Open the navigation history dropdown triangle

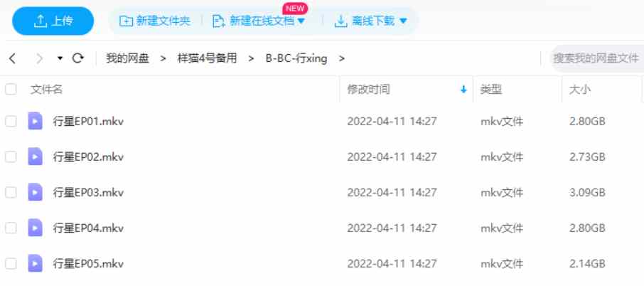pos(60,59)
